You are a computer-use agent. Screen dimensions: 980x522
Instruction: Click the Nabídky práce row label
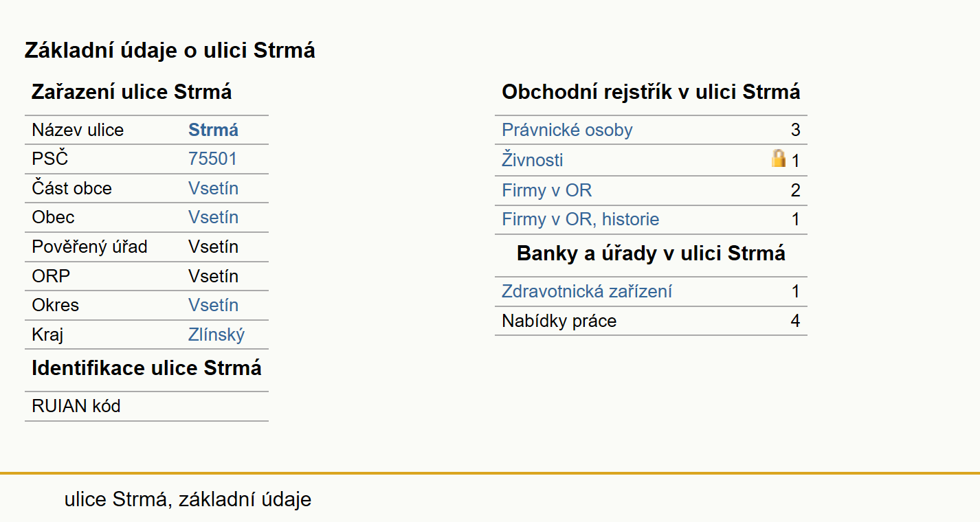[559, 321]
